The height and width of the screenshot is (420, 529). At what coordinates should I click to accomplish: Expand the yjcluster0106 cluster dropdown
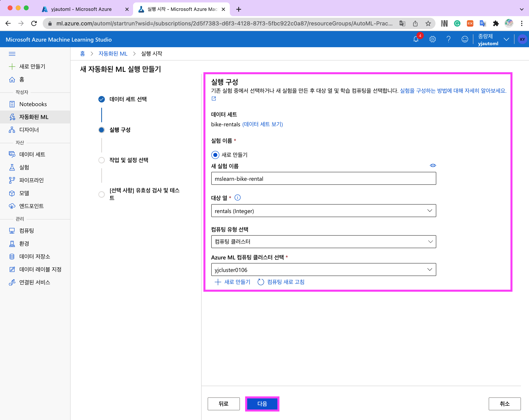point(323,270)
